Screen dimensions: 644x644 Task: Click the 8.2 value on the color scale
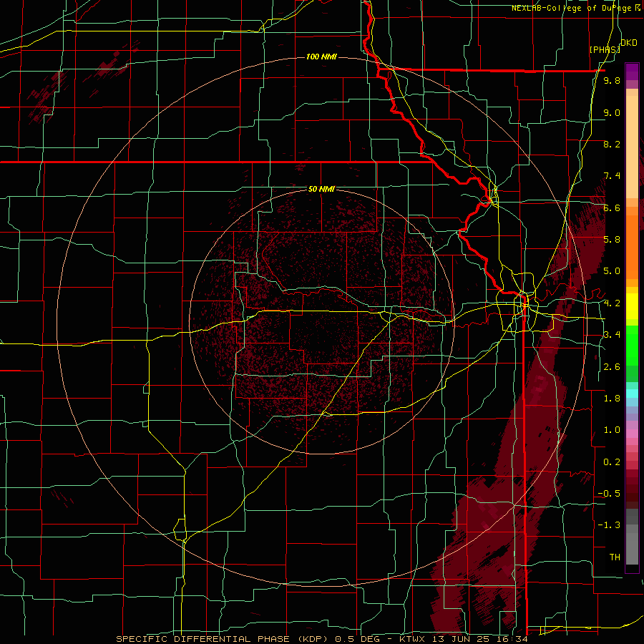click(612, 144)
